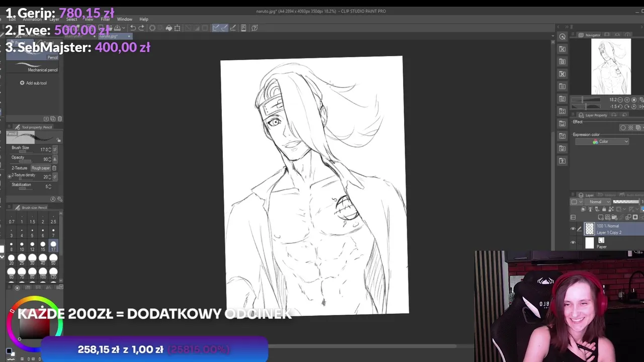Hide the Paper layer
The image size is (644, 362).
pos(573,243)
